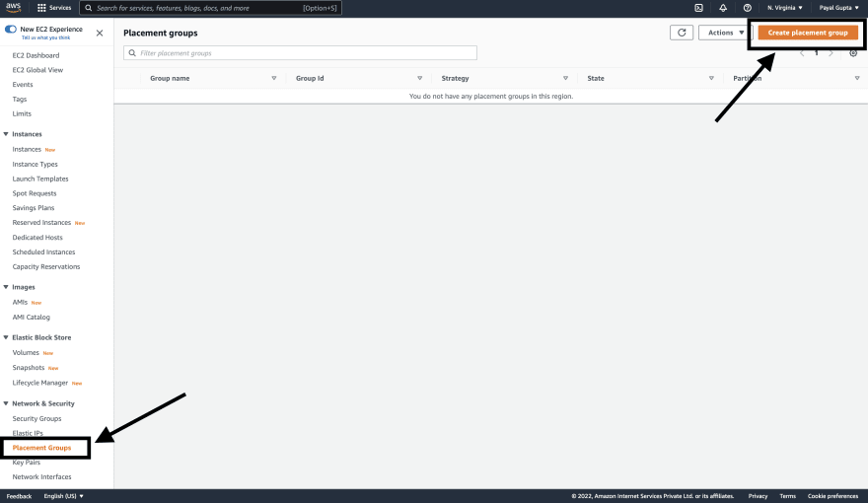Go to next page of results
Image resolution: width=868 pixels, height=503 pixels.
click(x=831, y=53)
